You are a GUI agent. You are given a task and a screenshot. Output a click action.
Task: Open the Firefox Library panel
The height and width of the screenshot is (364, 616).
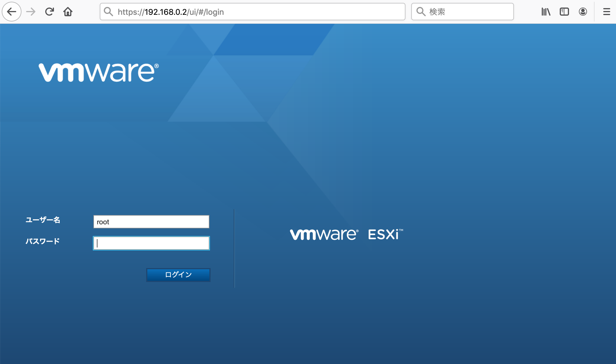click(x=546, y=12)
